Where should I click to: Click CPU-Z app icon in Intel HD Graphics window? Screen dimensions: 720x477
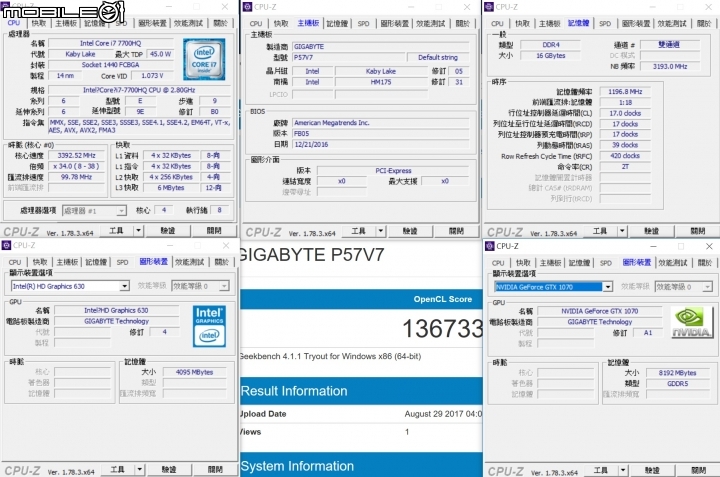click(6, 245)
